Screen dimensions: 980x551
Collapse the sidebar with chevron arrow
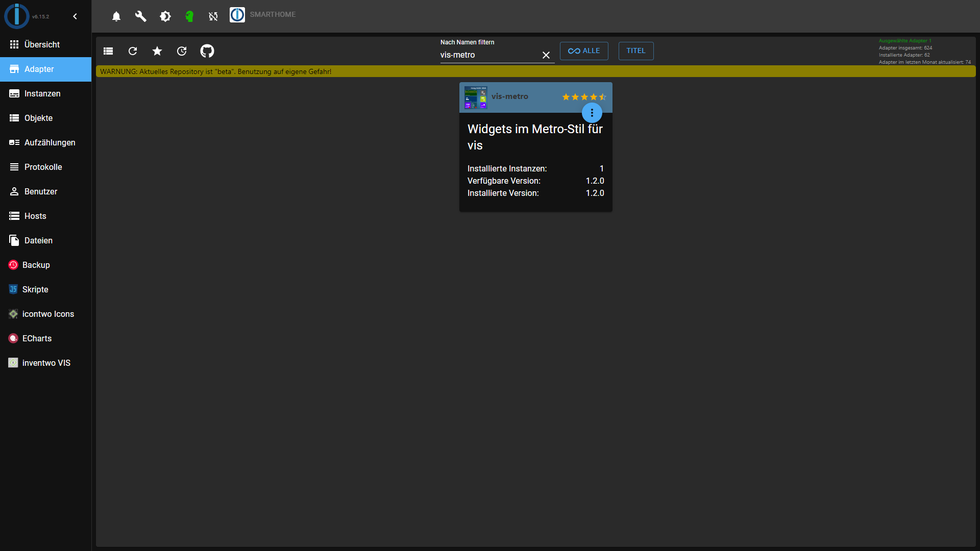coord(75,16)
